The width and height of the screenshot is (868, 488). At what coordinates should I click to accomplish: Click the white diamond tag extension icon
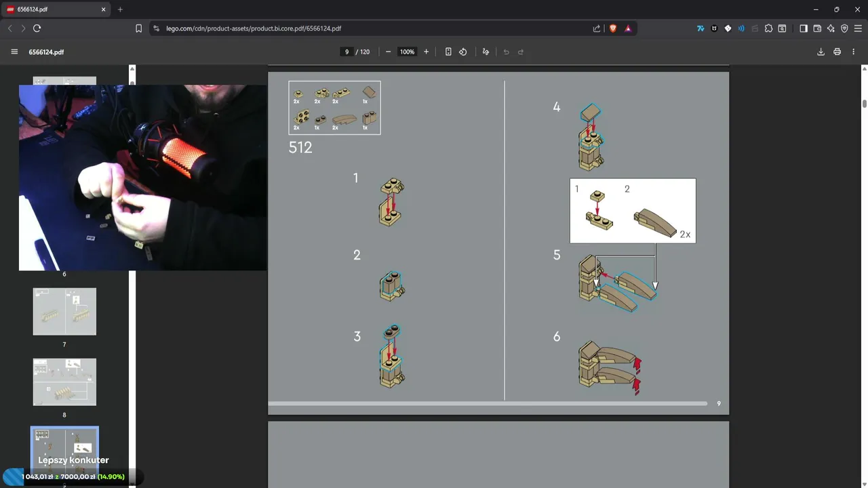click(x=728, y=28)
